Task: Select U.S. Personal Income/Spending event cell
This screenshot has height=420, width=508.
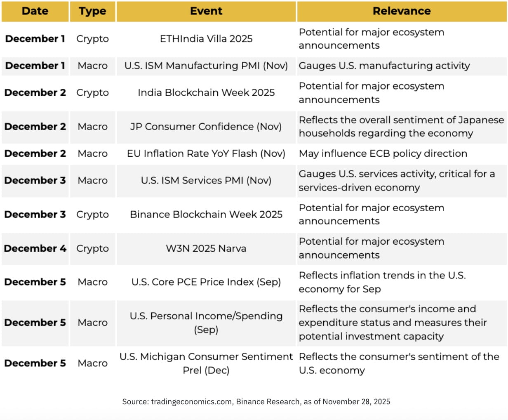Action: coord(206,323)
